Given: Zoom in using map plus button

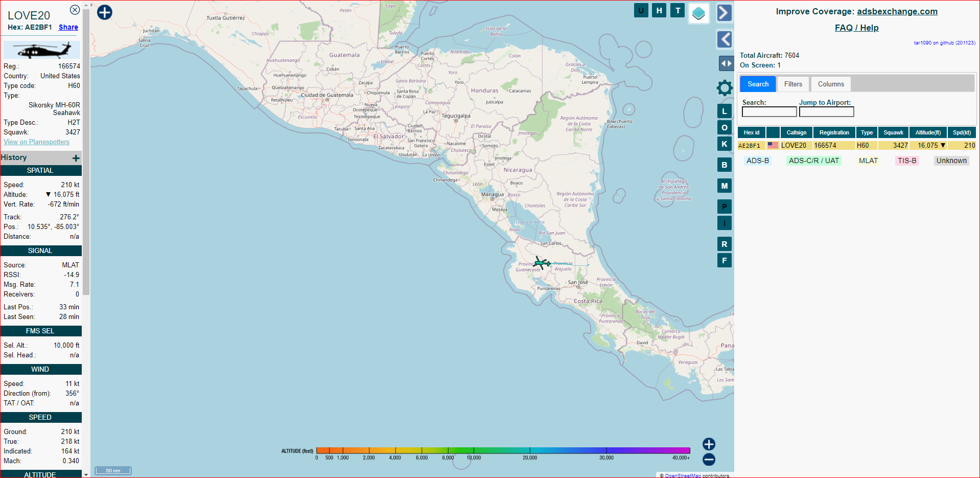Looking at the screenshot, I should [709, 444].
